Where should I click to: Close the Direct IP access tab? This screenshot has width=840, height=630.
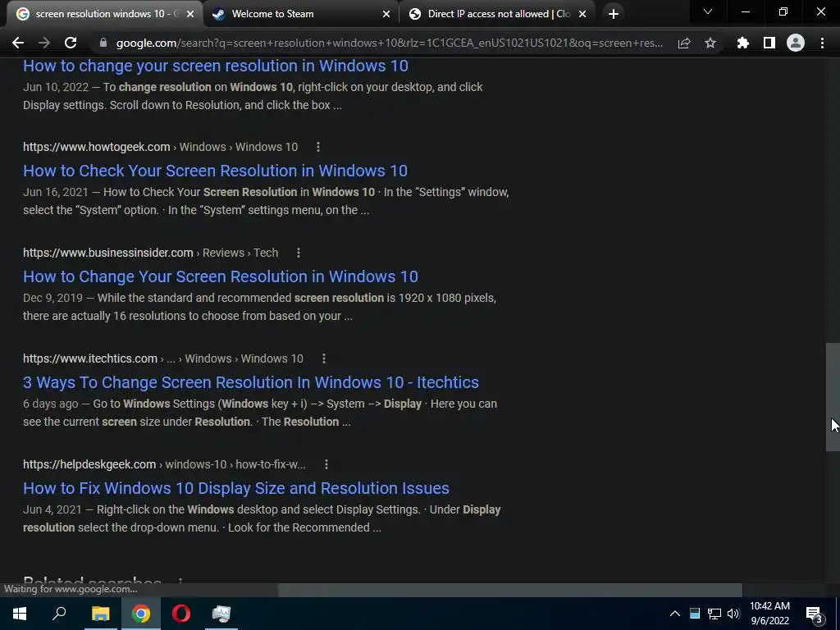tap(582, 15)
